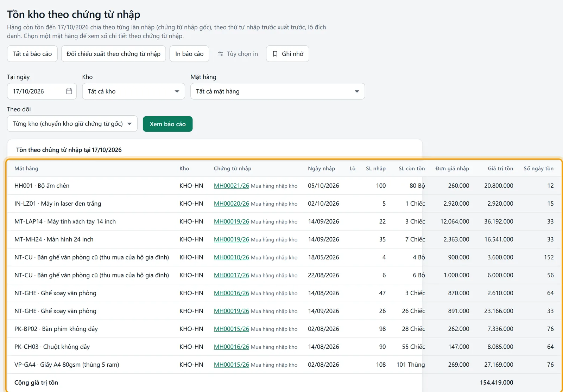
Task: Click the 17/10/2026 date input field
Action: pyautogui.click(x=42, y=91)
